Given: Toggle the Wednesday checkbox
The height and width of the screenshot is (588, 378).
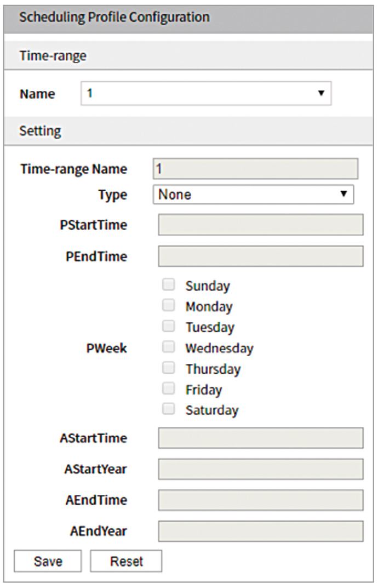Looking at the screenshot, I should coord(169,347).
